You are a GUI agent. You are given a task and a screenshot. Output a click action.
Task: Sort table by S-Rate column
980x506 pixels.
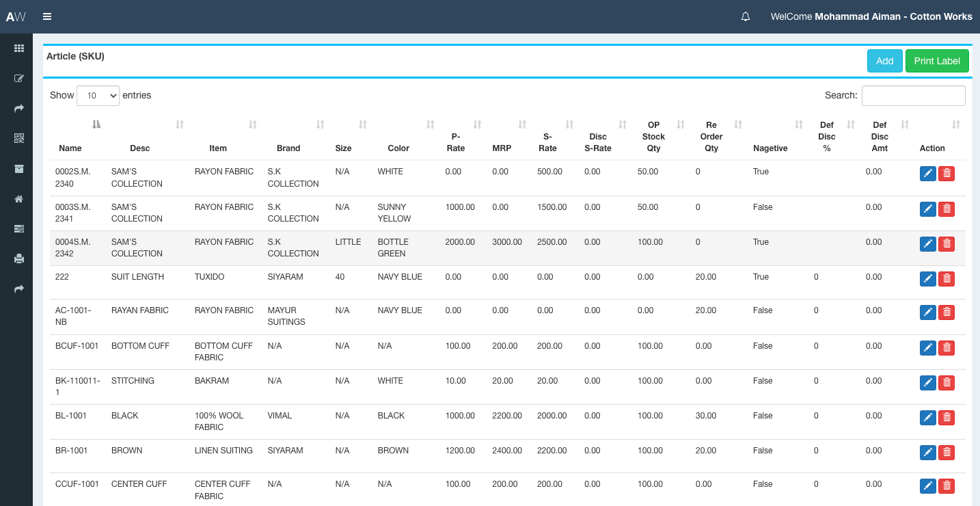click(555, 136)
